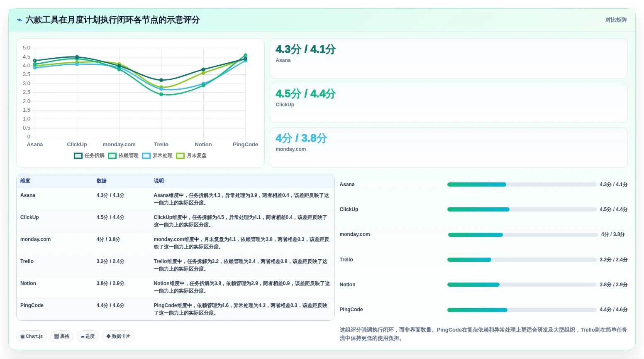
Task: Click the PingCode description text in 说明 column
Action: pyautogui.click(x=241, y=309)
